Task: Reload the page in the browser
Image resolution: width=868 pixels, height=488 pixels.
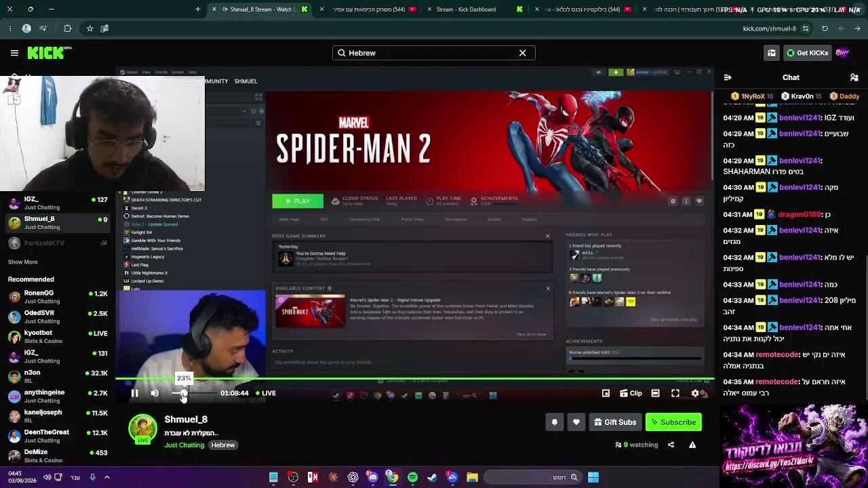Action: (x=825, y=28)
